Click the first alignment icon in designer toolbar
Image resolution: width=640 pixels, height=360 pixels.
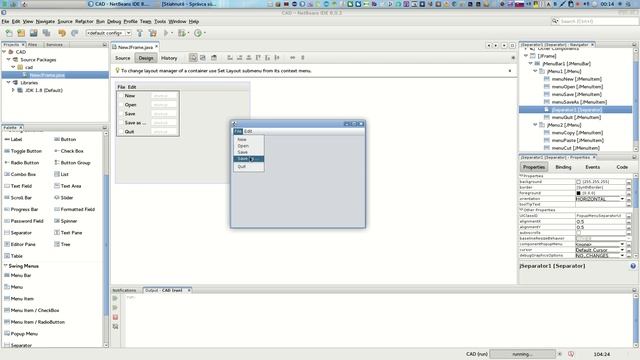point(230,58)
